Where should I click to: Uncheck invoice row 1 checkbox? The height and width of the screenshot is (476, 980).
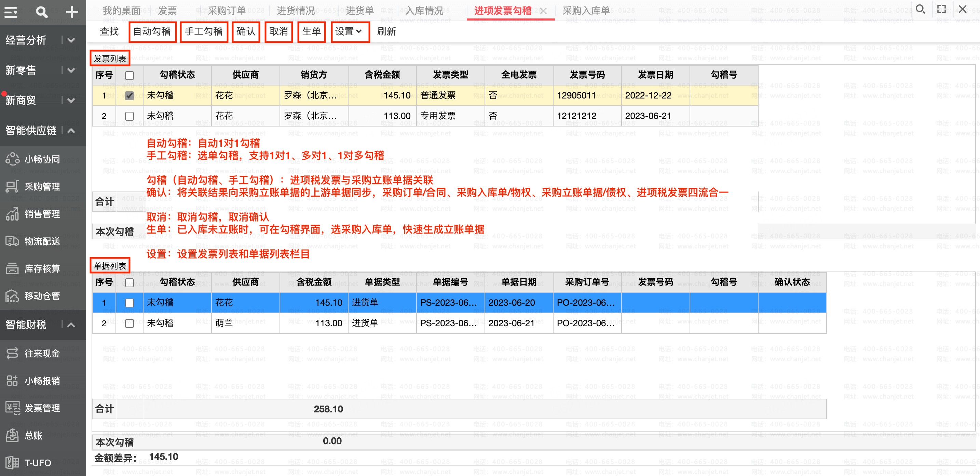point(130,96)
